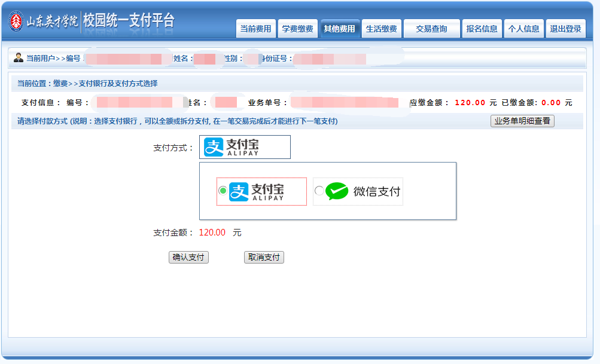Open the 生活缴费 tab
This screenshot has width=600, height=364.
tap(381, 29)
